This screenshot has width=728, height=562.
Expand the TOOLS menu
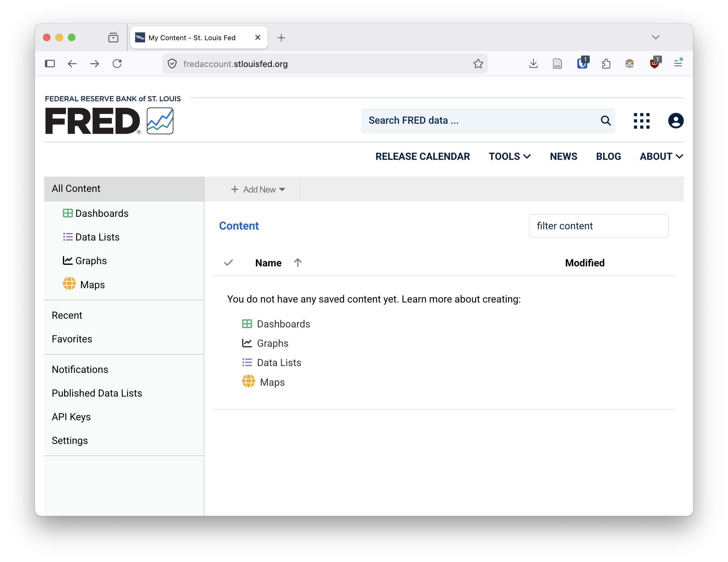[510, 156]
